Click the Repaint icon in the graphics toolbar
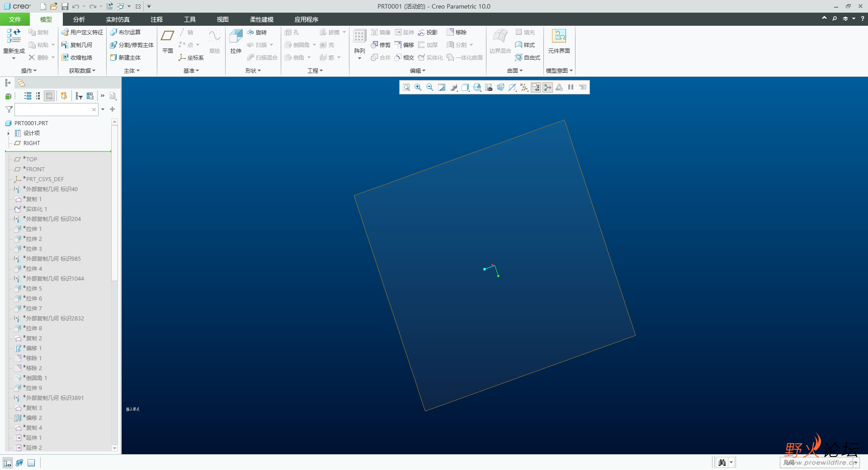868x470 pixels. [442, 88]
